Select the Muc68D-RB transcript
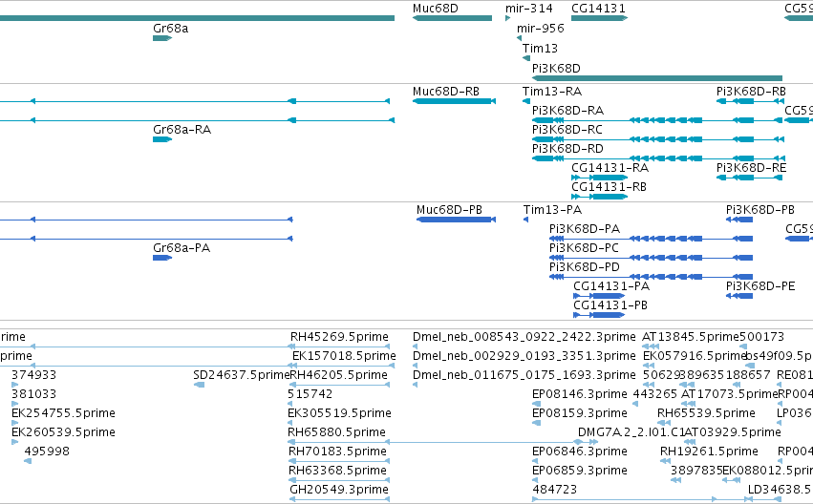This screenshot has width=813, height=504. tap(454, 101)
